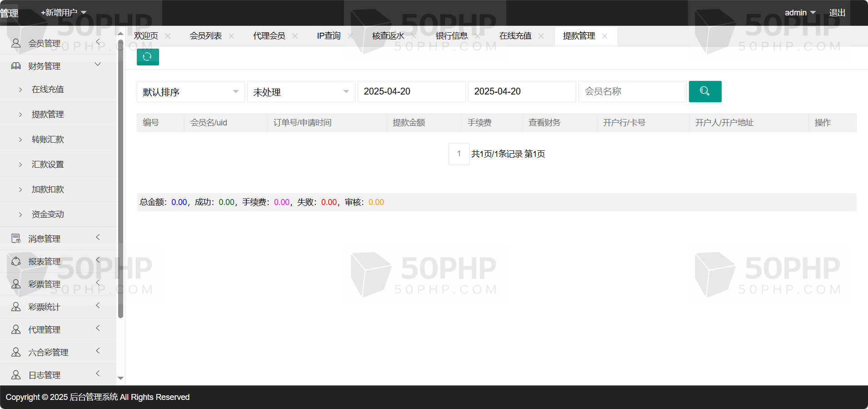Click the green search magnifier button

click(x=705, y=91)
